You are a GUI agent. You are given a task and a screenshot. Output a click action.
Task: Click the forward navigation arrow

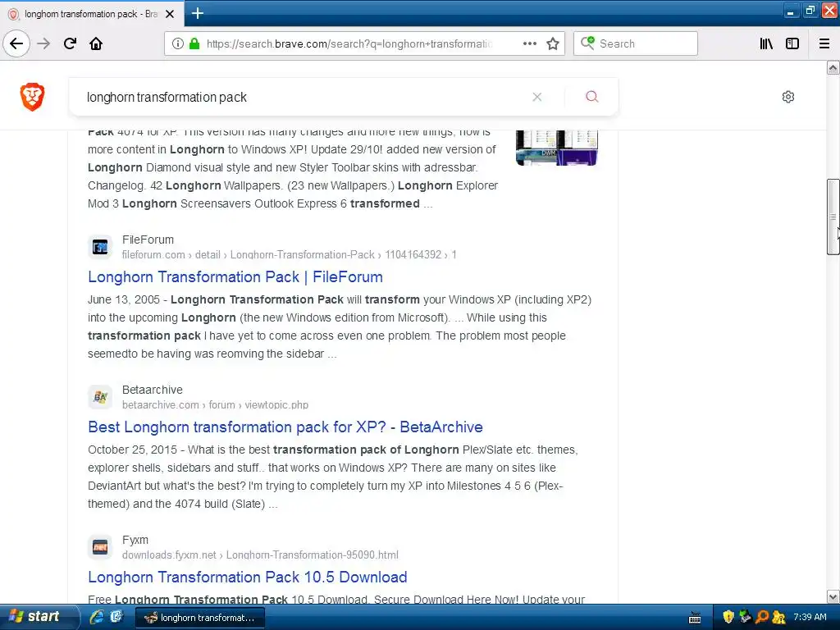pyautogui.click(x=43, y=43)
